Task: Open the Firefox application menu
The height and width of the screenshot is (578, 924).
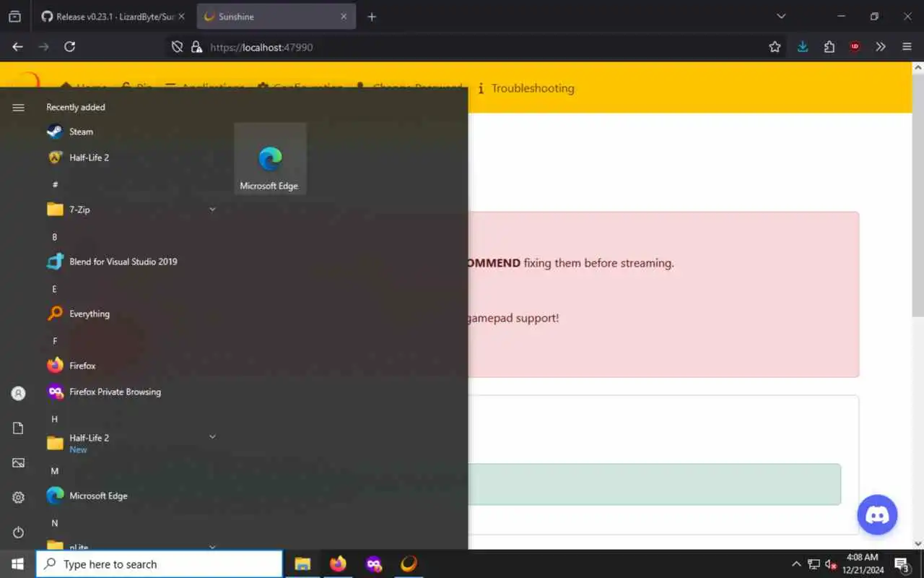Action: [907, 47]
